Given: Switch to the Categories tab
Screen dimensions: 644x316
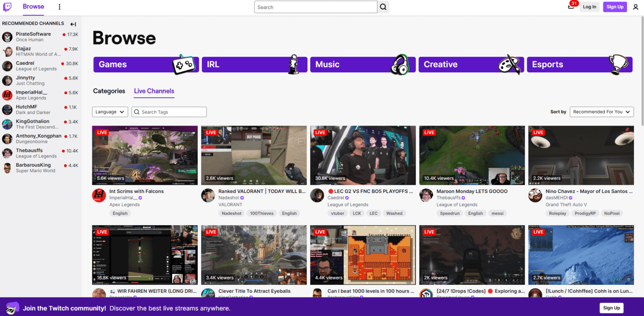Looking at the screenshot, I should click(109, 91).
